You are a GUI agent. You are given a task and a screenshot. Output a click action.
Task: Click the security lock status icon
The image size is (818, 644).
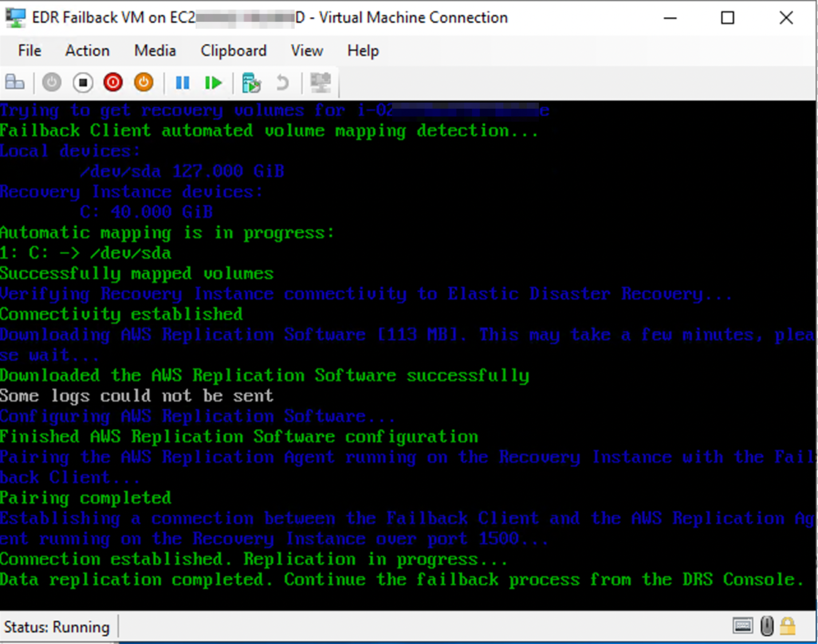point(786,626)
